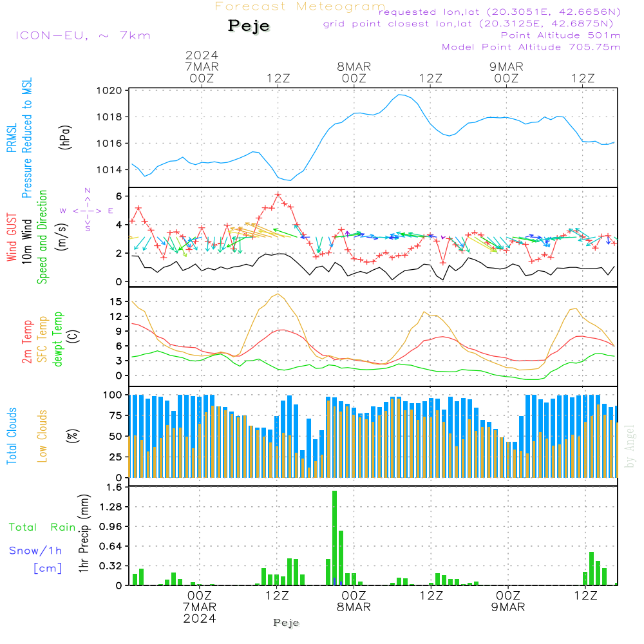The width and height of the screenshot is (644, 644).
Task: Click the tallest green rain bar
Action: pyautogui.click(x=335, y=538)
